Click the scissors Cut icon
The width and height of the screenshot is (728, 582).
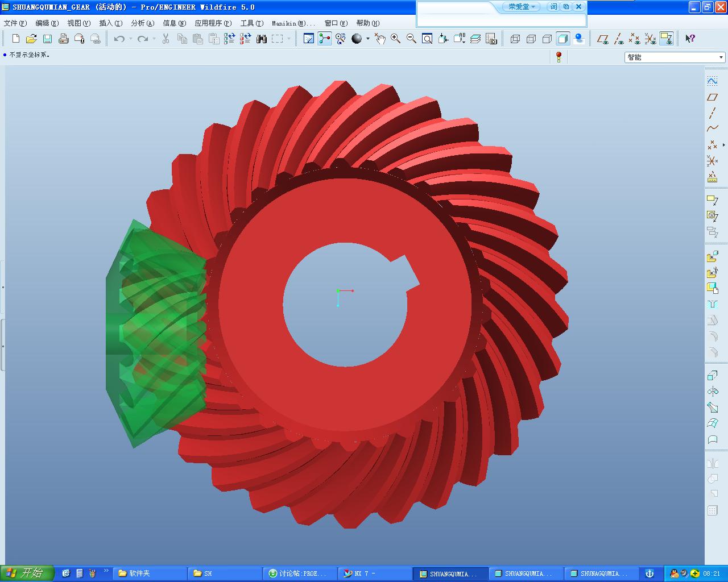point(166,39)
